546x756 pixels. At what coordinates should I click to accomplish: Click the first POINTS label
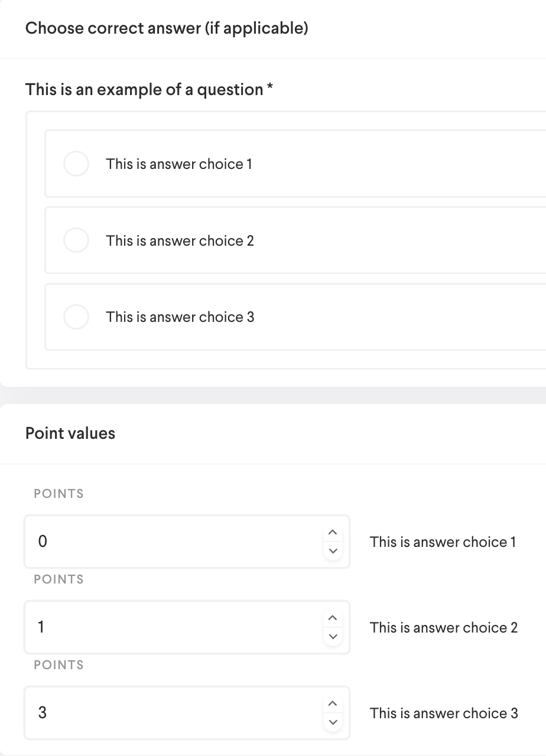coord(58,493)
